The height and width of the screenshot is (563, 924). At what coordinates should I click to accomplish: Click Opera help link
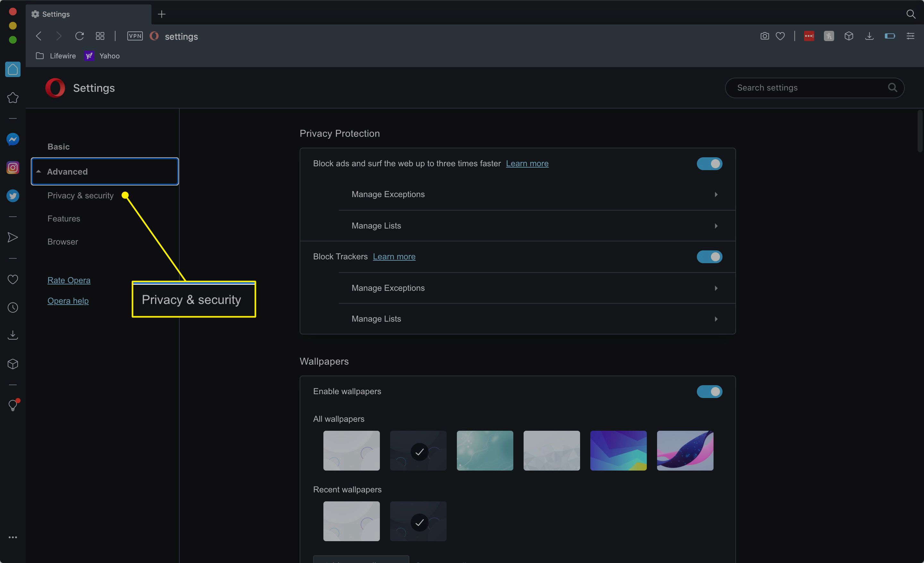coord(67,301)
